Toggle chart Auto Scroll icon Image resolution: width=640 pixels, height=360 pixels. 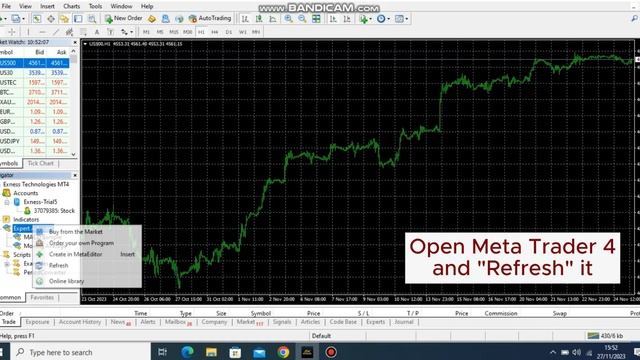333,18
